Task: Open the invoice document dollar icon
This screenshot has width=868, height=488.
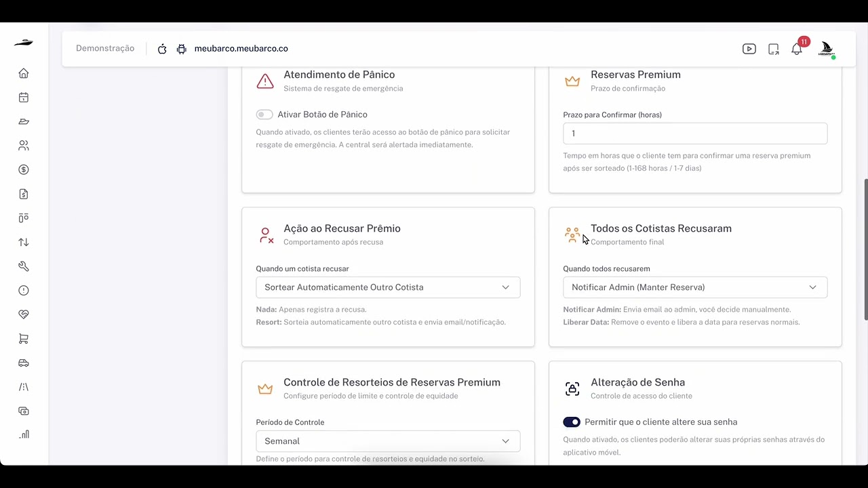Action: click(24, 194)
